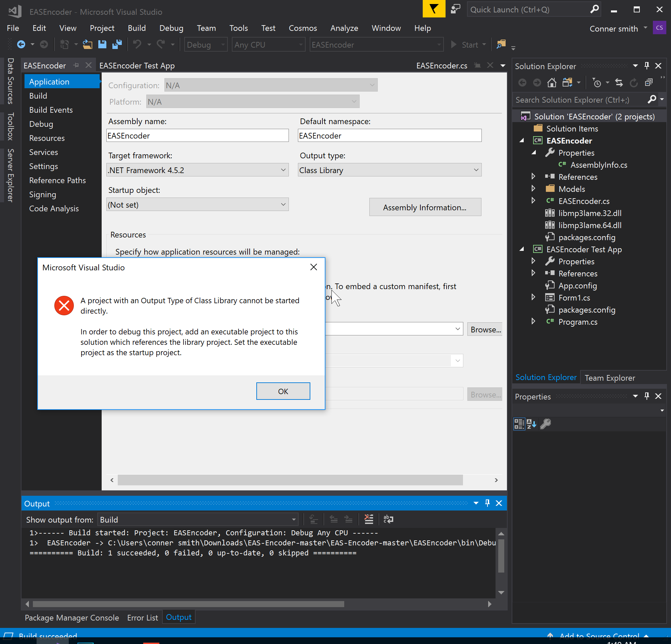Click the enabled Browse button
This screenshot has width=671, height=644.
click(485, 329)
